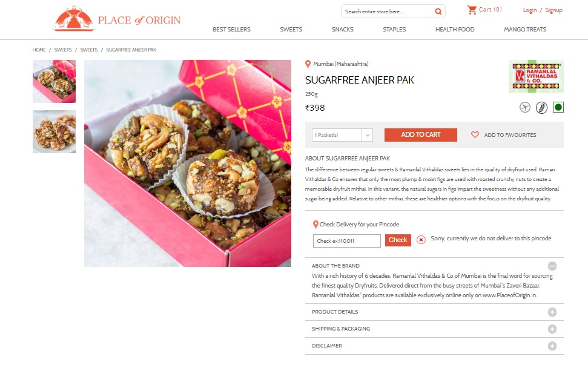Click the wheat gluten-free icon
The height and width of the screenshot is (382, 588).
click(541, 108)
